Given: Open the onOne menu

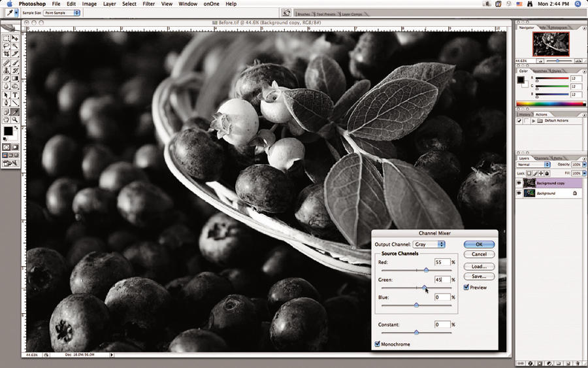Looking at the screenshot, I should [x=211, y=4].
